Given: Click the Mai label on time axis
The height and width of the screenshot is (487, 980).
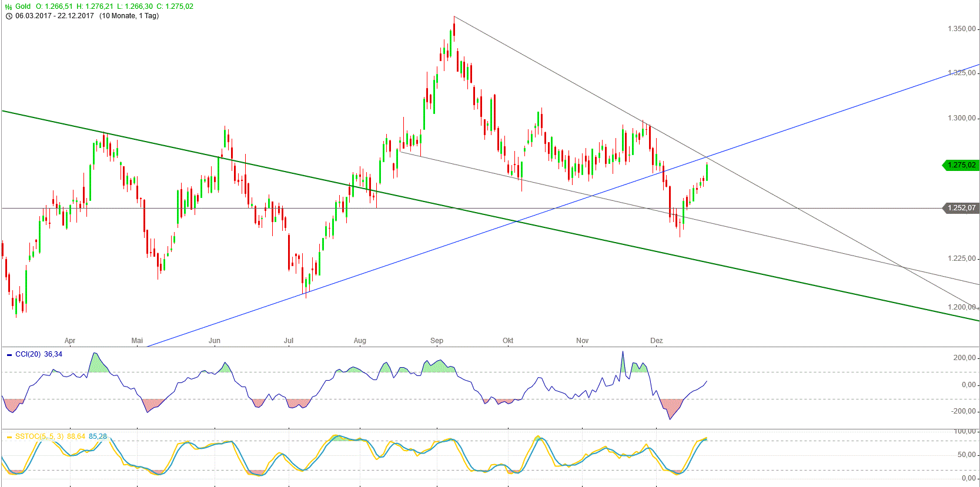Looking at the screenshot, I should click(137, 341).
